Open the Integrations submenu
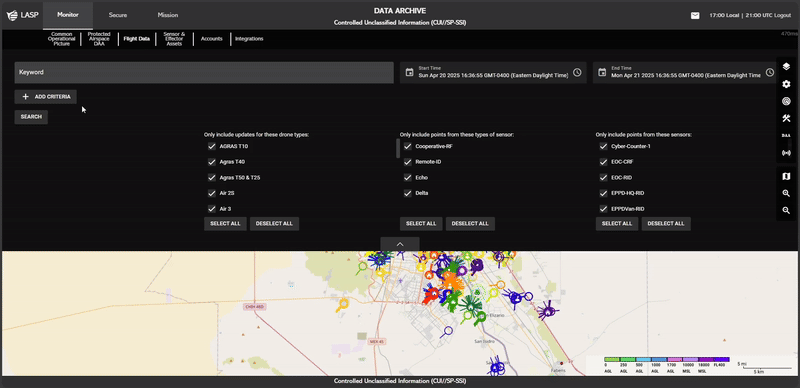 [249, 39]
